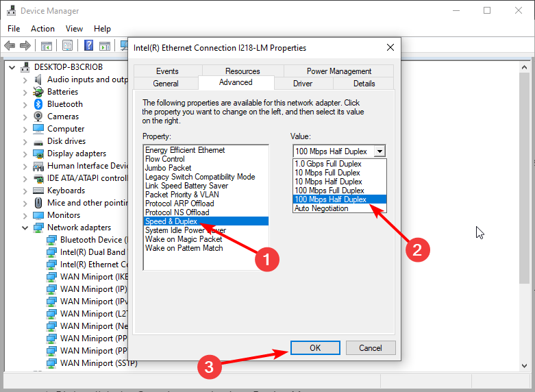Click the WAN Miniport (IKE) adapter icon
Screen dimensions: 535x392
(51, 277)
